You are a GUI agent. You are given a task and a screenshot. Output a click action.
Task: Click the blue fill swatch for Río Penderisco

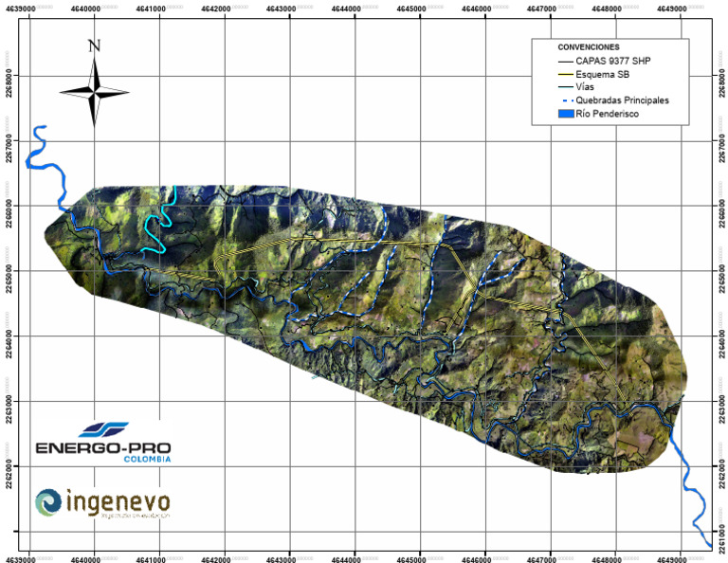566,114
